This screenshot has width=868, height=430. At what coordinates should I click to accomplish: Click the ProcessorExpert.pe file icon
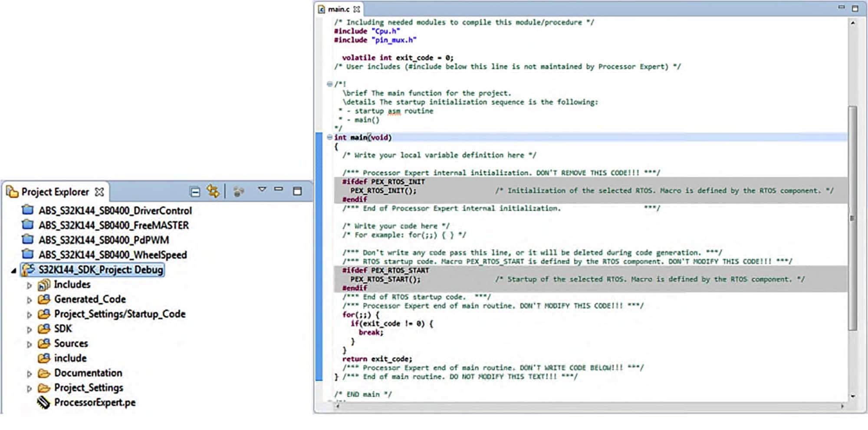point(43,403)
